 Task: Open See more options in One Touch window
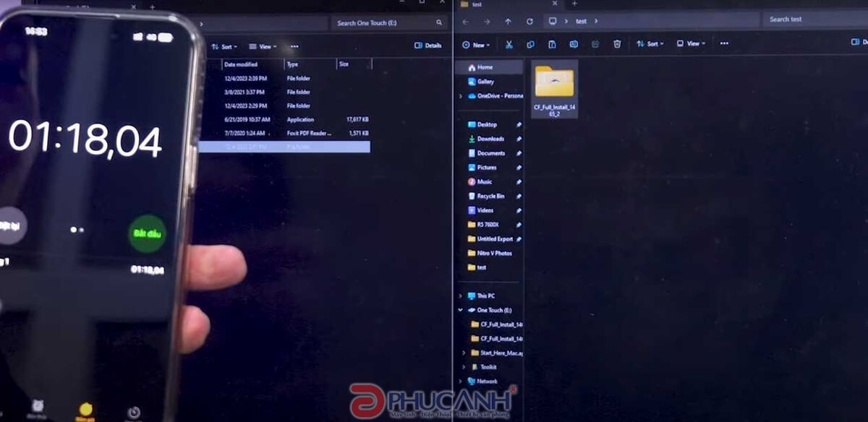[294, 46]
